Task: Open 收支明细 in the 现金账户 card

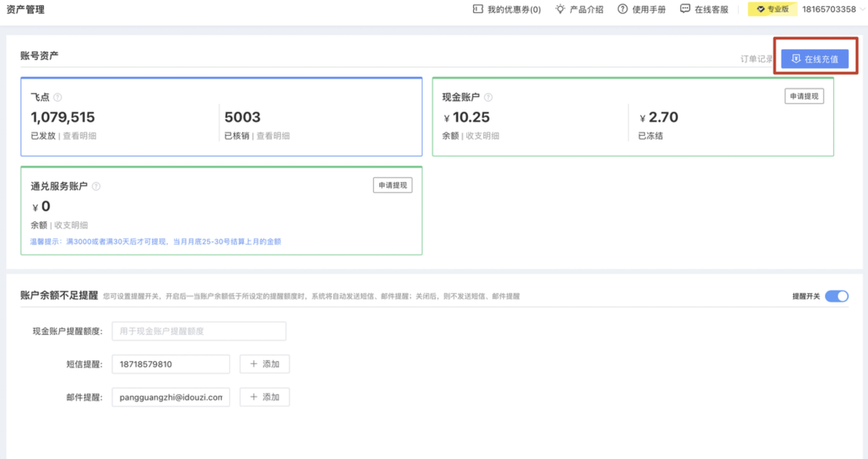Action: click(482, 136)
